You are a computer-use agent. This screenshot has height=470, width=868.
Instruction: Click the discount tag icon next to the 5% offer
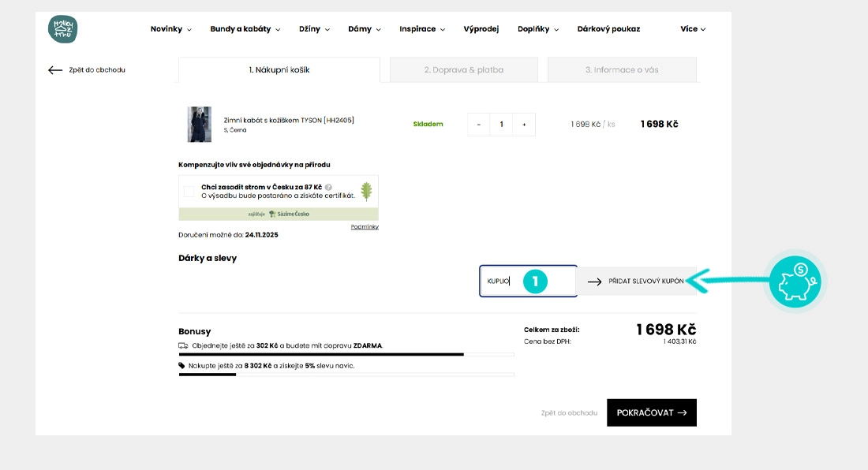pyautogui.click(x=181, y=365)
